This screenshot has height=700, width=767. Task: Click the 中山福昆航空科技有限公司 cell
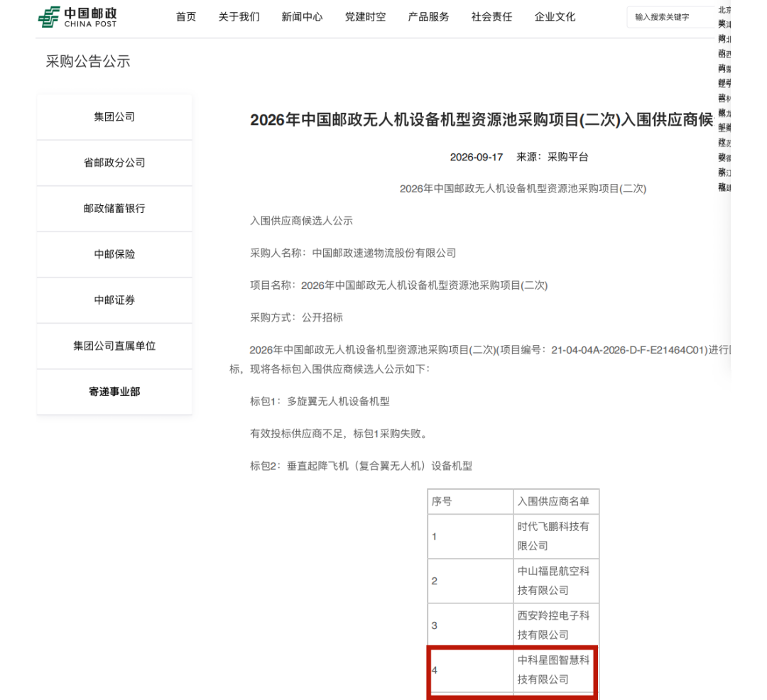556,581
